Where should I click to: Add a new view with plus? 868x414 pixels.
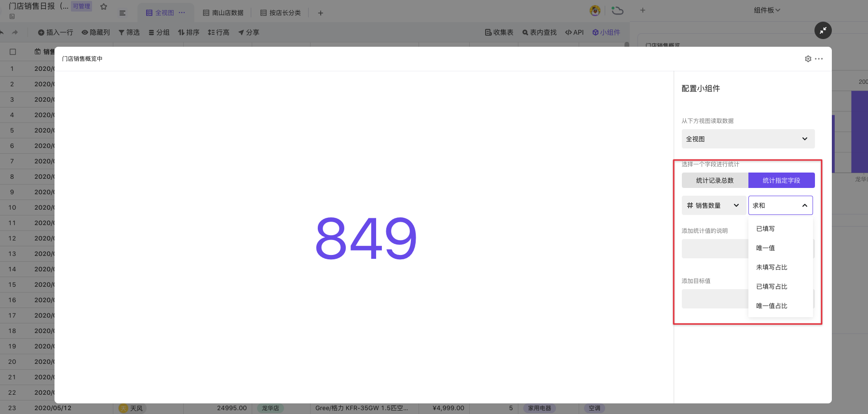point(321,13)
